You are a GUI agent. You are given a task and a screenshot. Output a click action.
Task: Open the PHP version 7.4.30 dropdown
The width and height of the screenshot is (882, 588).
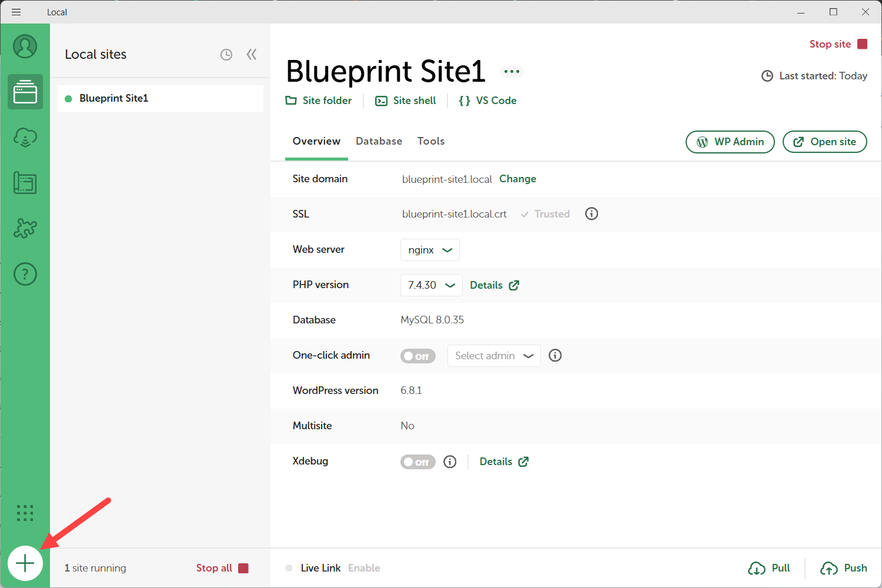tap(431, 285)
